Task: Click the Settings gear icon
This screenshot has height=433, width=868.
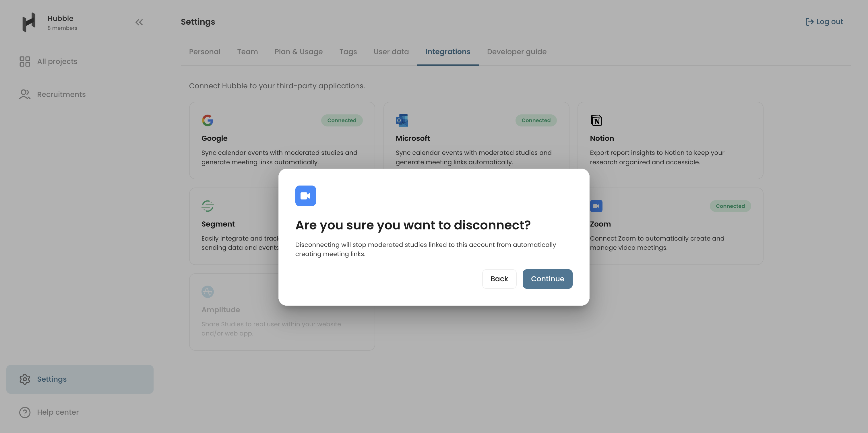Action: tap(25, 379)
